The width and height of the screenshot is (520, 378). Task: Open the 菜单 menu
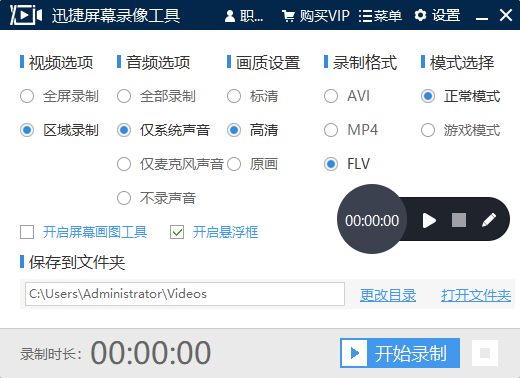[380, 16]
